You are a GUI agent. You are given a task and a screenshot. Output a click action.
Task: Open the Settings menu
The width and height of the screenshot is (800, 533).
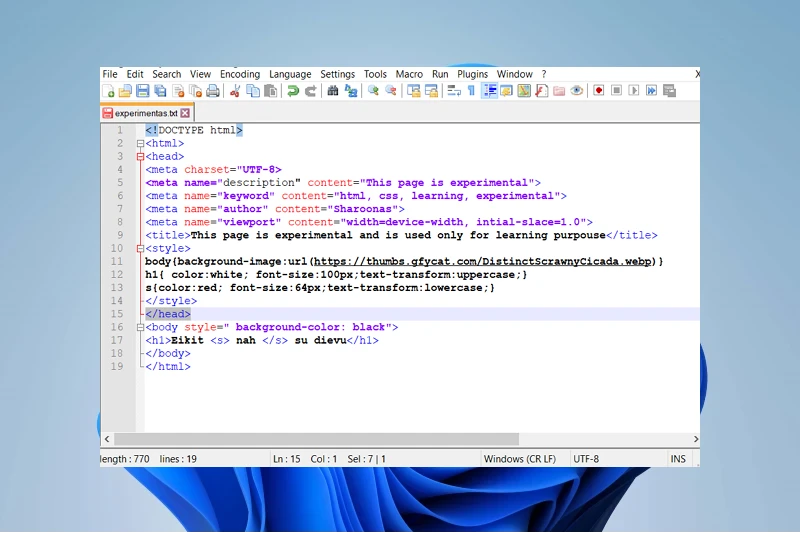(337, 74)
